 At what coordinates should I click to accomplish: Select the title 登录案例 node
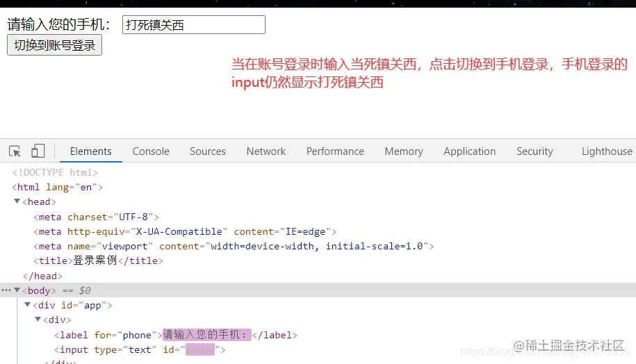point(98,260)
